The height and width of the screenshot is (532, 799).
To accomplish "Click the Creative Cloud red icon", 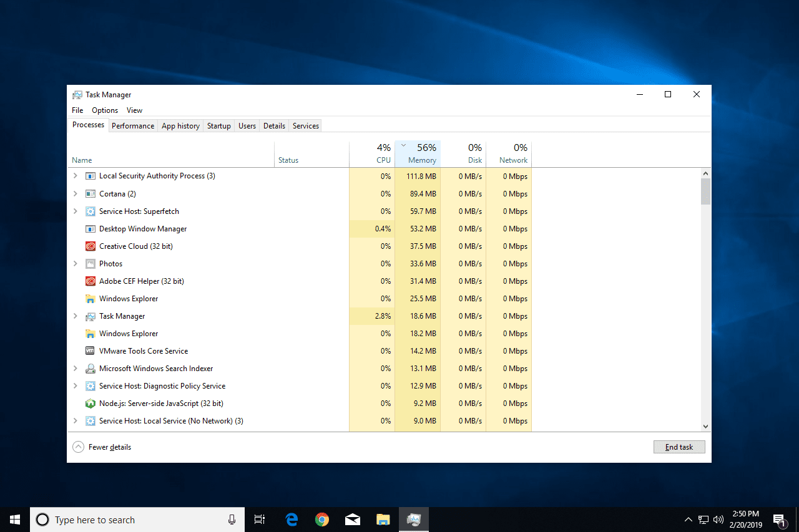I will click(90, 246).
